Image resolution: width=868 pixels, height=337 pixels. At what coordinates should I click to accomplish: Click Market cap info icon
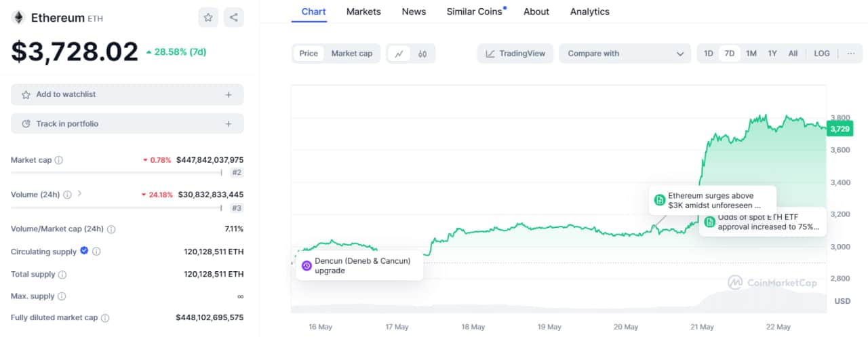(59, 161)
